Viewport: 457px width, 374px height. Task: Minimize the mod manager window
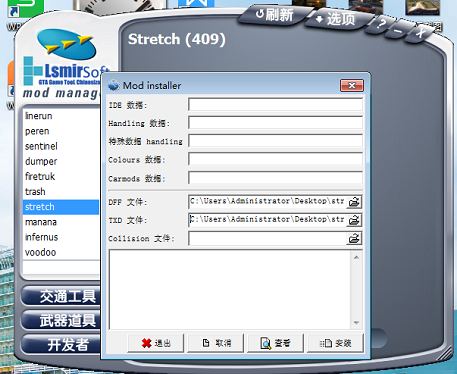[x=399, y=31]
